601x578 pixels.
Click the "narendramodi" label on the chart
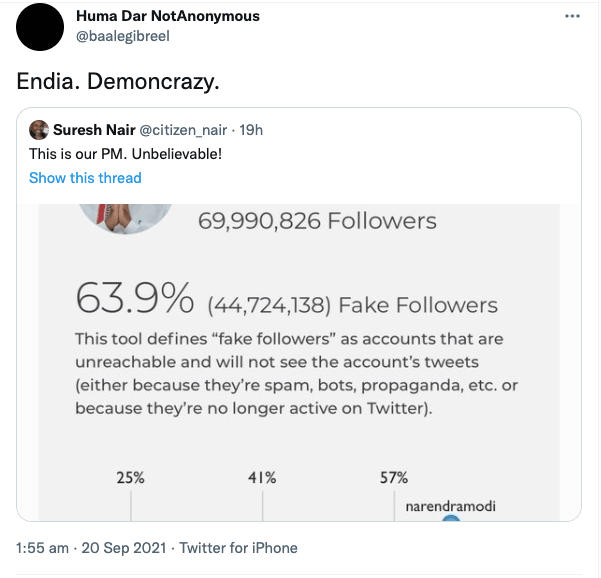tap(450, 506)
